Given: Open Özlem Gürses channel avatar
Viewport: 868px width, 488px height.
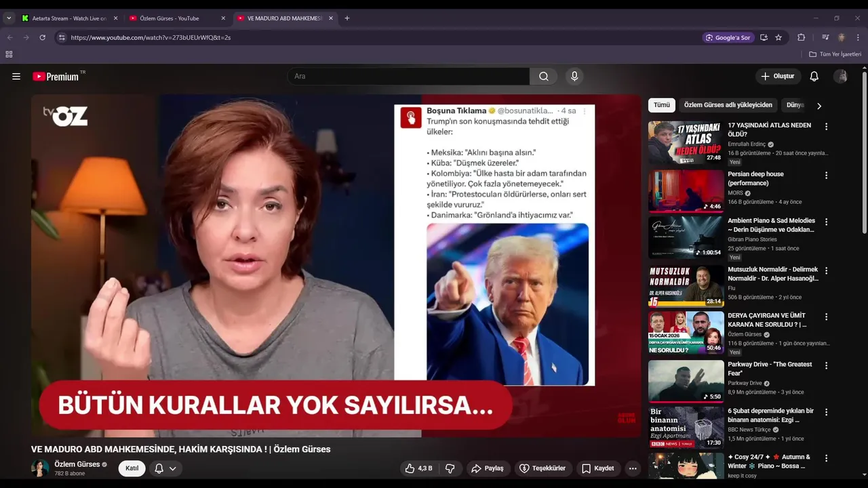Looking at the screenshot, I should (x=40, y=468).
